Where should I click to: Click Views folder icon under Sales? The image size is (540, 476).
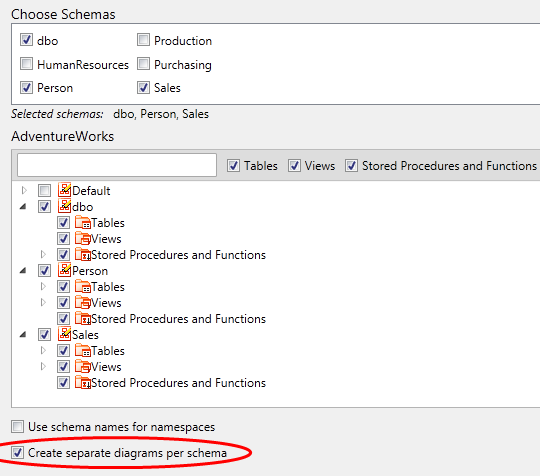coord(83,366)
